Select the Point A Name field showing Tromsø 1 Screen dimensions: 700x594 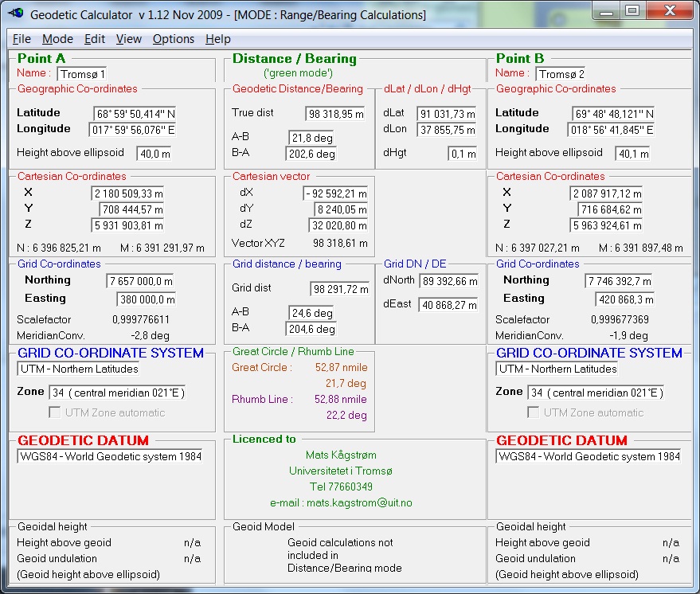[x=82, y=72]
